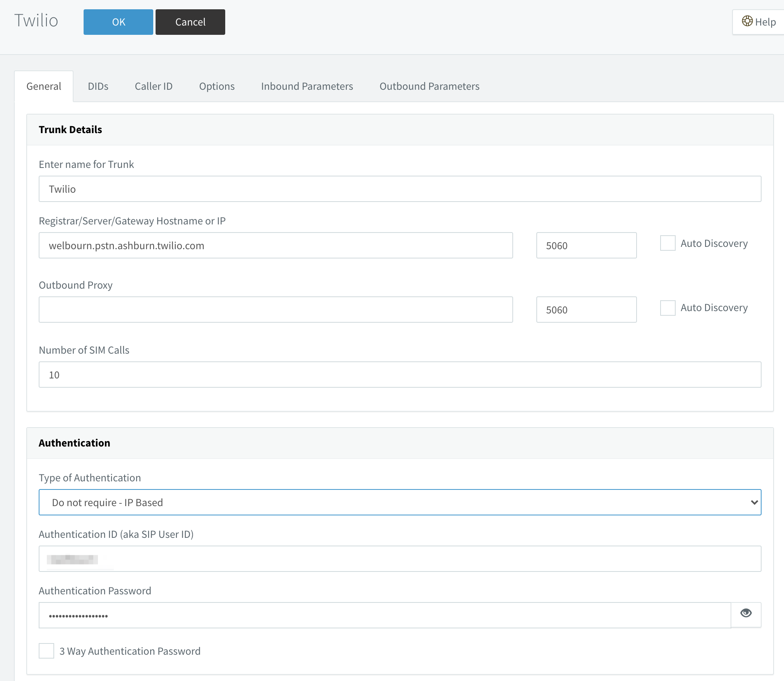Screen dimensions: 784x681
Task: Click Cancel to discard changes
Action: pyautogui.click(x=189, y=21)
